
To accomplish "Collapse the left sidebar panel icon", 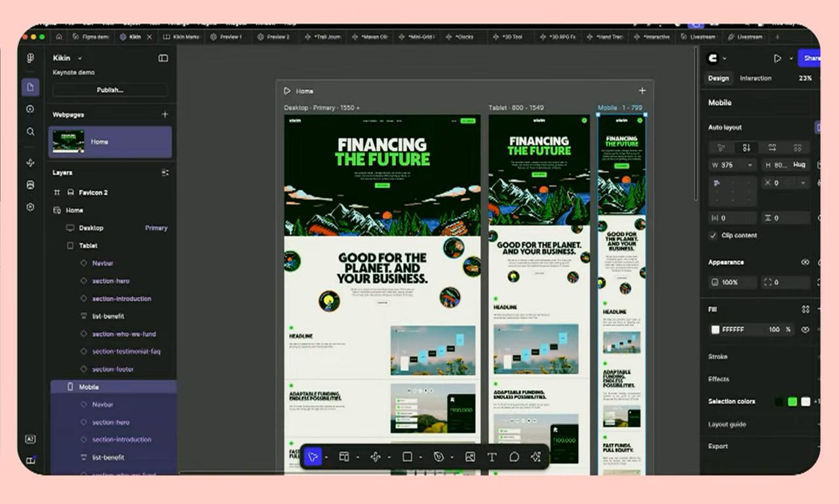I will coord(163,58).
